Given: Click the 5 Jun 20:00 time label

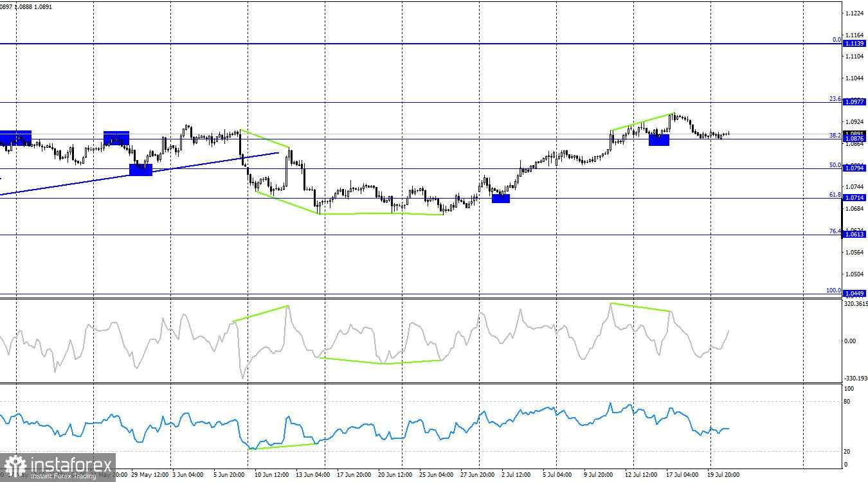Looking at the screenshot, I should click(x=228, y=476).
